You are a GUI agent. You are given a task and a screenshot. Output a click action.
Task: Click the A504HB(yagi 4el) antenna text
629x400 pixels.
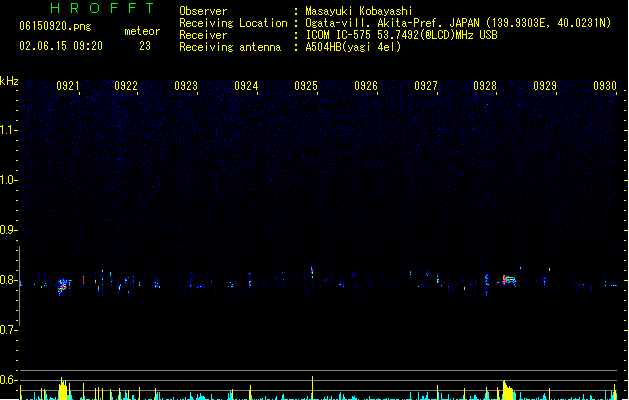[x=353, y=47]
